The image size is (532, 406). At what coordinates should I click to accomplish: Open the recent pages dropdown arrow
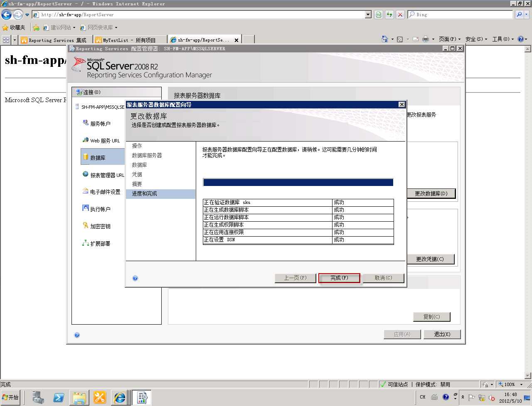[27, 15]
